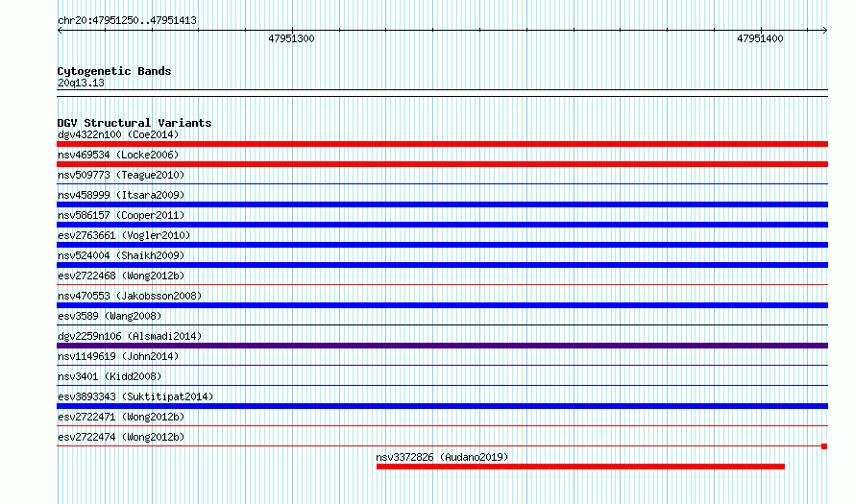Select the nsv586157 (Cooper2011) variant label
The width and height of the screenshot is (855, 504).
(121, 215)
